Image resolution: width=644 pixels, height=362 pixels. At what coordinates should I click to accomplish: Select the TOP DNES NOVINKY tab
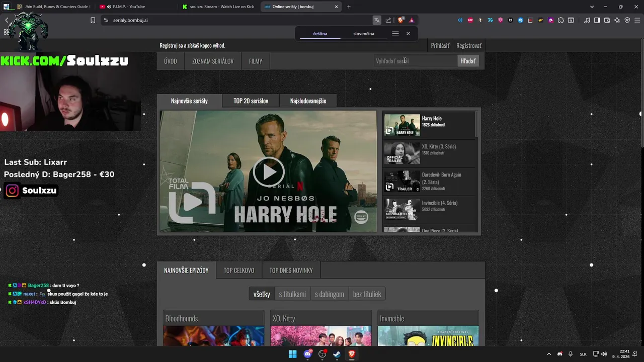(291, 270)
